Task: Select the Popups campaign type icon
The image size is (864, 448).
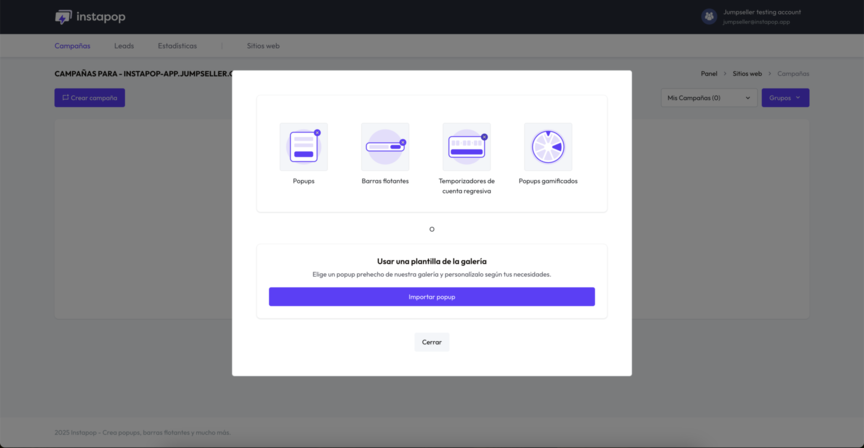Action: (x=303, y=147)
